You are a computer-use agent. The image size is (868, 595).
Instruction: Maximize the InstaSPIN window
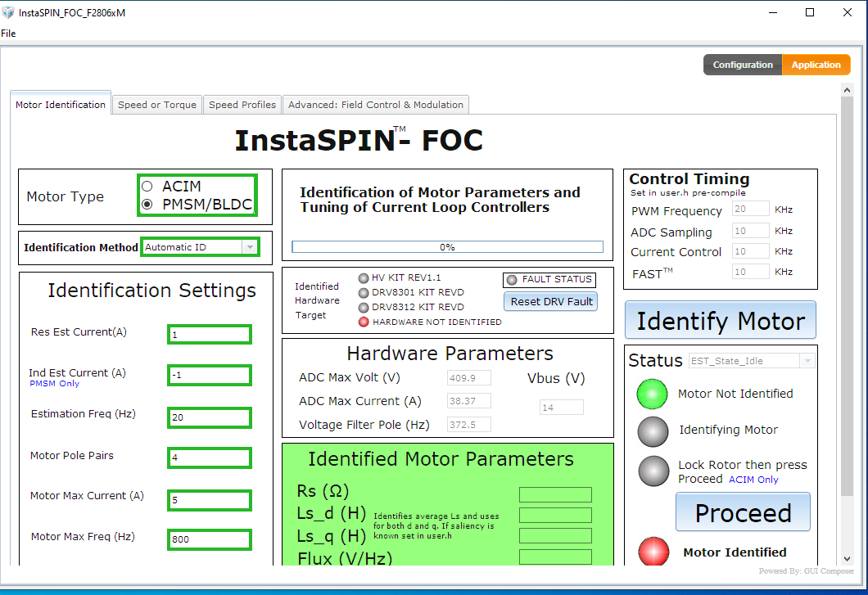tap(809, 12)
